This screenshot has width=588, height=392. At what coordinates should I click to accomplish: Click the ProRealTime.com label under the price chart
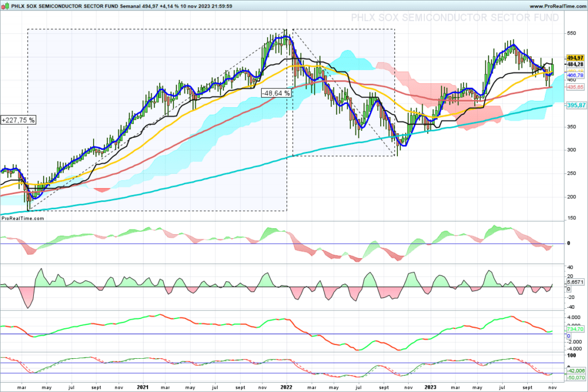point(22,218)
